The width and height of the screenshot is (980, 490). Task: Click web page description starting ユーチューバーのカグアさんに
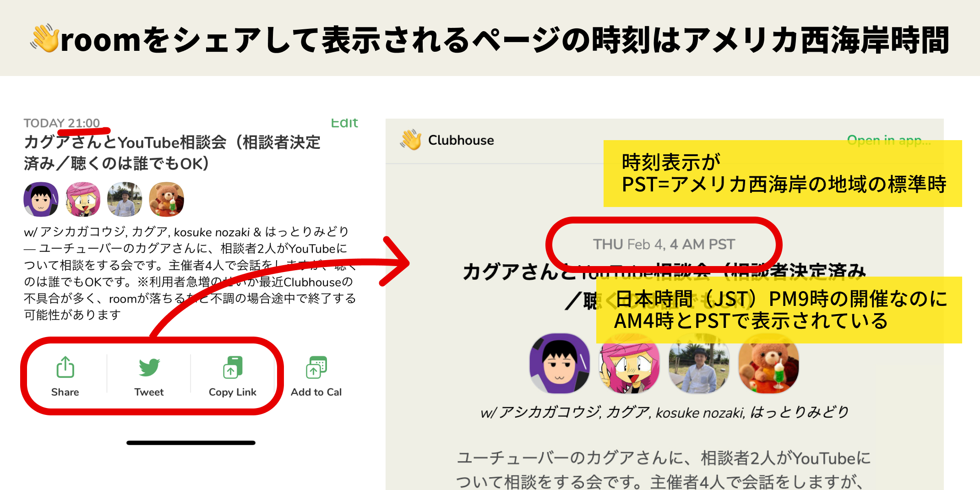(664, 470)
